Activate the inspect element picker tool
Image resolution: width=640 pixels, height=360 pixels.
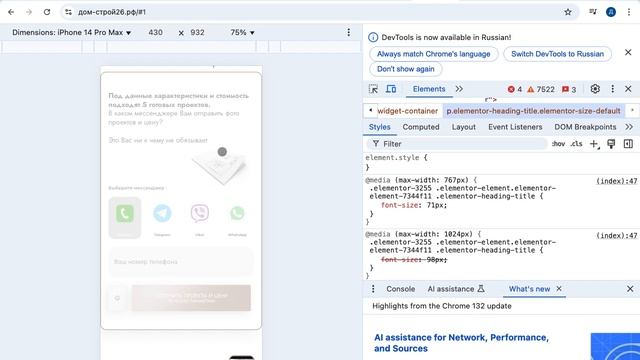pyautogui.click(x=373, y=89)
